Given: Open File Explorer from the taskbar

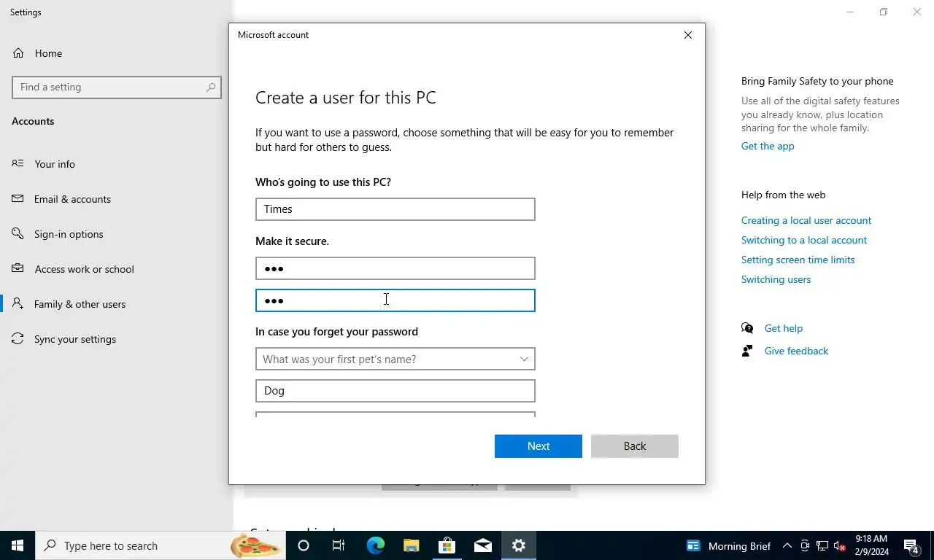Looking at the screenshot, I should click(411, 545).
